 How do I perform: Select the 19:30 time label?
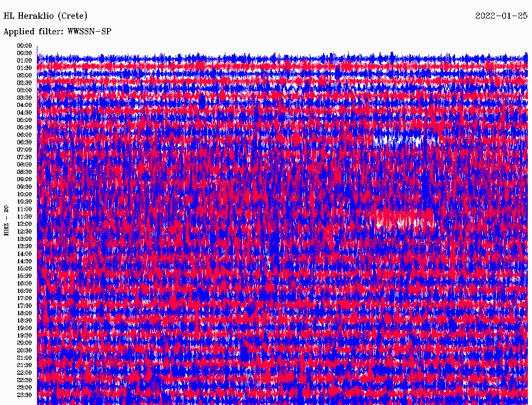tap(24, 335)
